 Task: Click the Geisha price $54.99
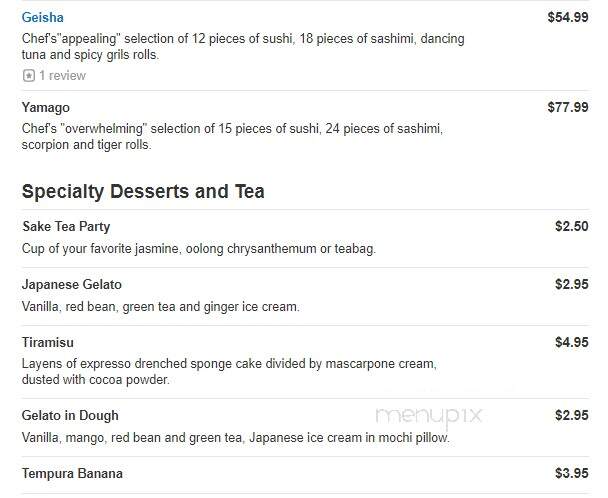568,17
